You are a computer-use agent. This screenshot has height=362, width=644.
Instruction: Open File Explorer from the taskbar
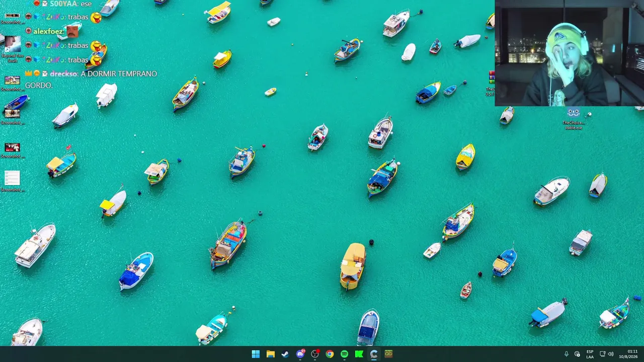270,354
